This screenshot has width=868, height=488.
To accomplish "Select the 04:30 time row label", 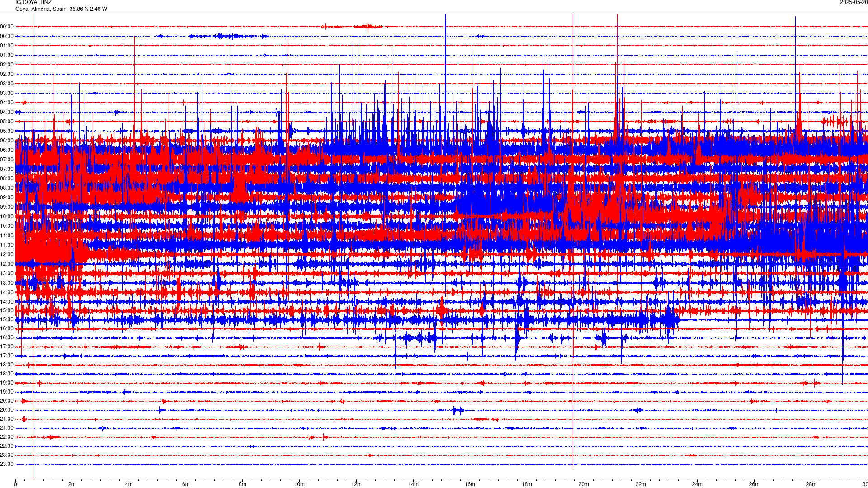I will [7, 112].
